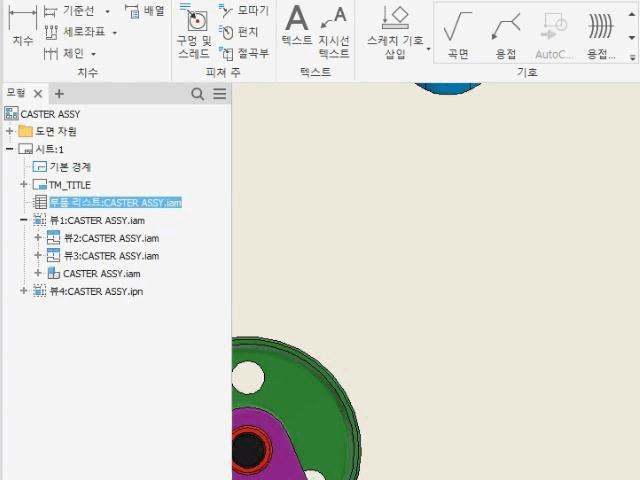This screenshot has width=640, height=480.
Task: Click the 기호 panel label
Action: (x=527, y=72)
